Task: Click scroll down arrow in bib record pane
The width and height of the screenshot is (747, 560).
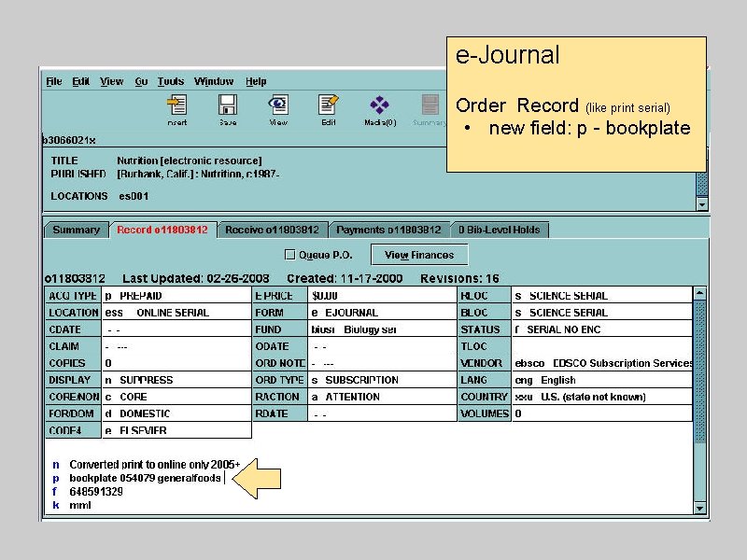Action: coord(702,204)
